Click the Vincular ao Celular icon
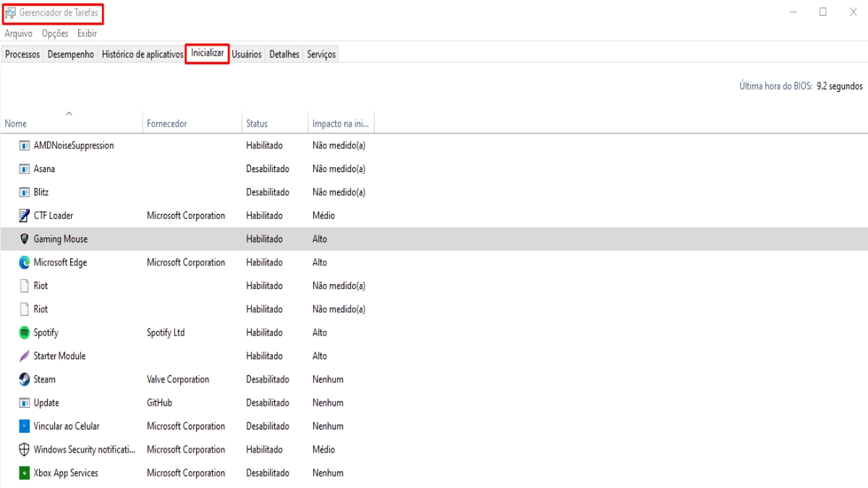 point(24,427)
